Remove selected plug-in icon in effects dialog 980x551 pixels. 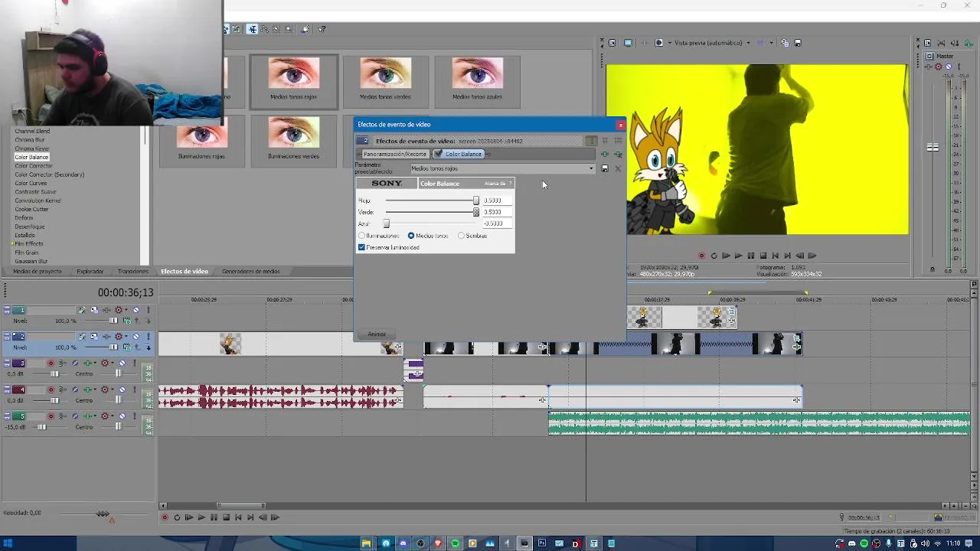[619, 154]
